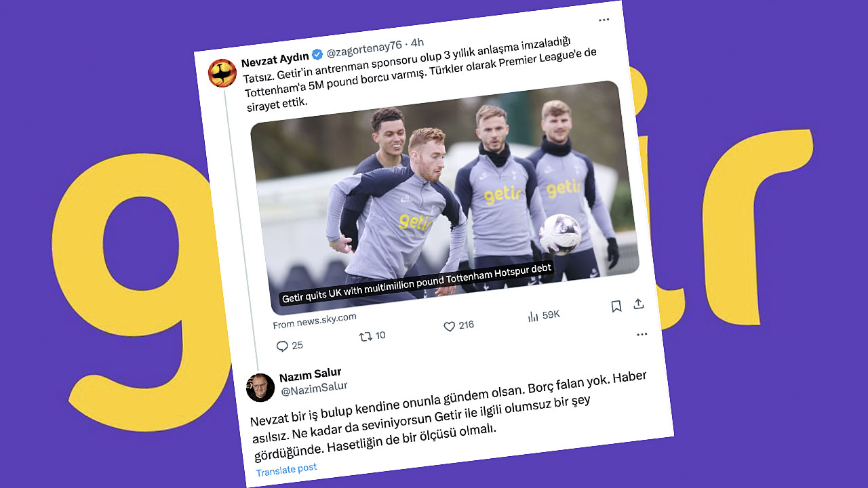Open reply icon showing 25 comments
The image size is (868, 488).
point(283,346)
